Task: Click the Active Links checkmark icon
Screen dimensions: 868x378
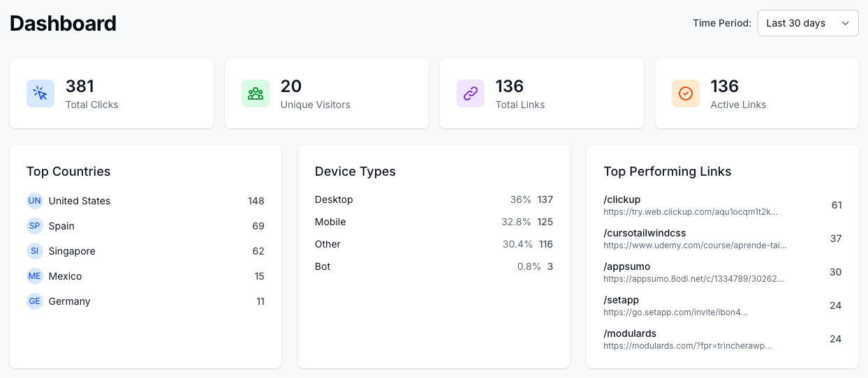Action: tap(686, 93)
